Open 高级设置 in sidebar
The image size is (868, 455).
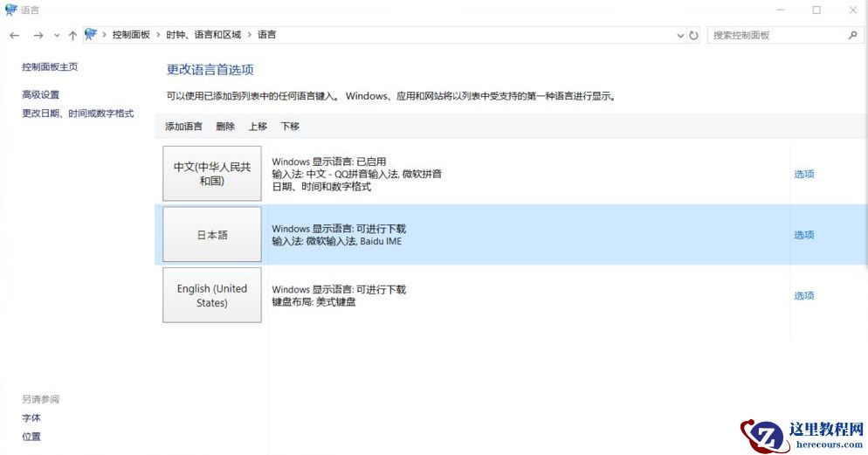tap(40, 94)
